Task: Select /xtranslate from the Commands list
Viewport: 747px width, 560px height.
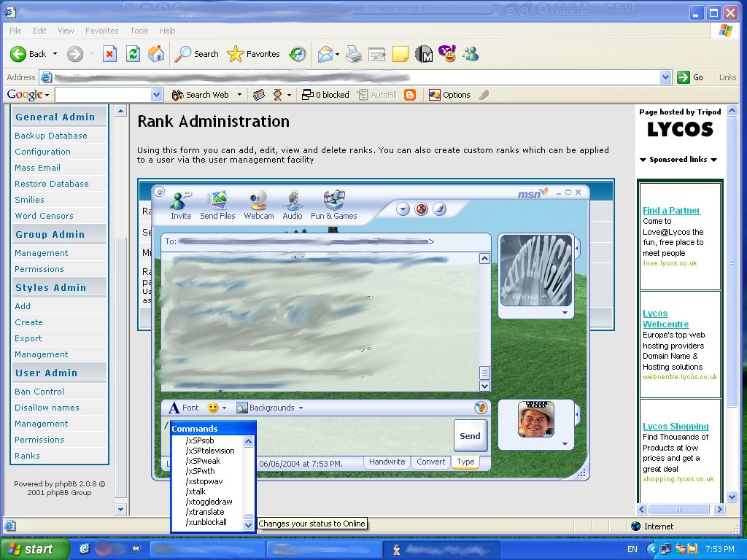Action: click(x=205, y=512)
